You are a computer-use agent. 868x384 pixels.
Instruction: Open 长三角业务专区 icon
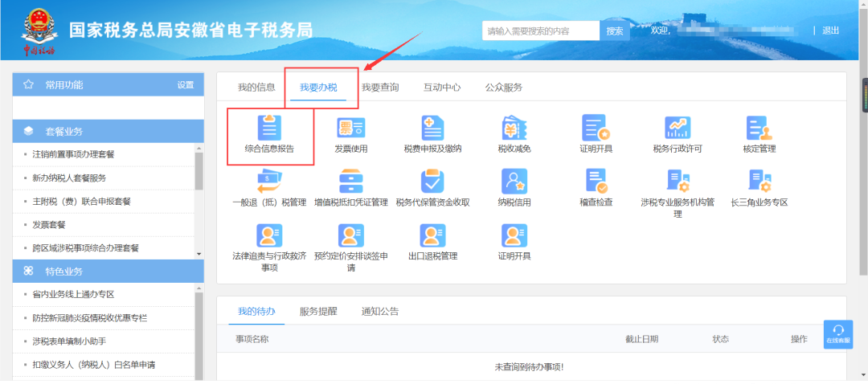coord(759,182)
